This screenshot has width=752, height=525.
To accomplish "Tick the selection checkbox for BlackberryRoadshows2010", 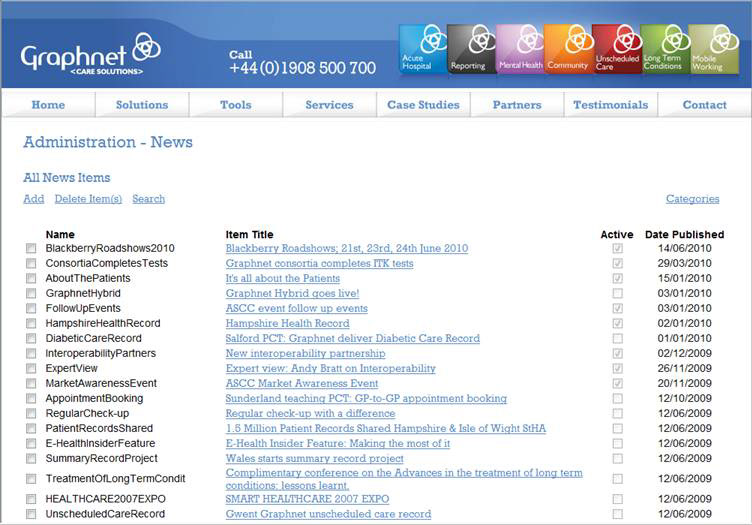I will [31, 249].
